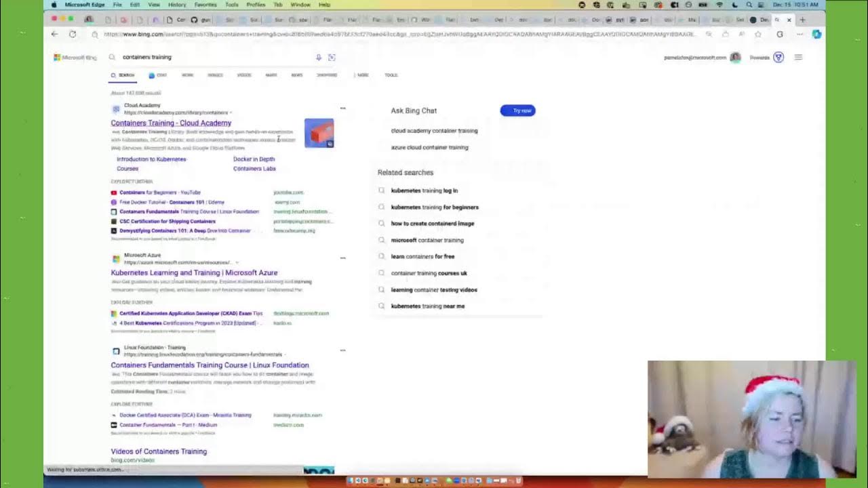
Task: Click the magnifier beside 'learn containers for free'
Action: 381,256
